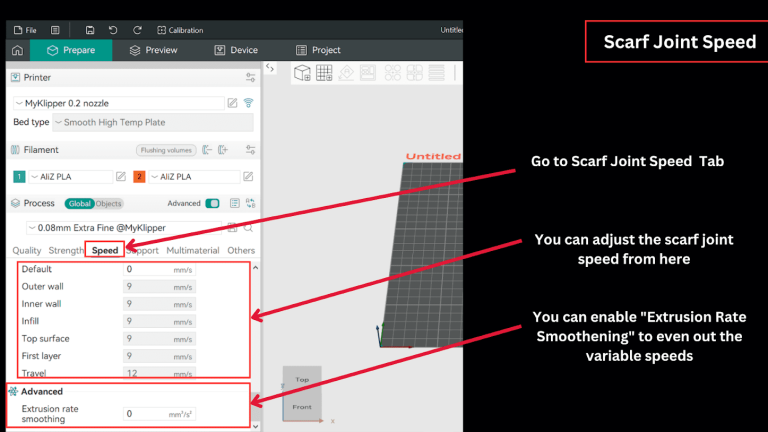Save the process preset icon
This screenshot has height=432, width=768.
coord(232,228)
